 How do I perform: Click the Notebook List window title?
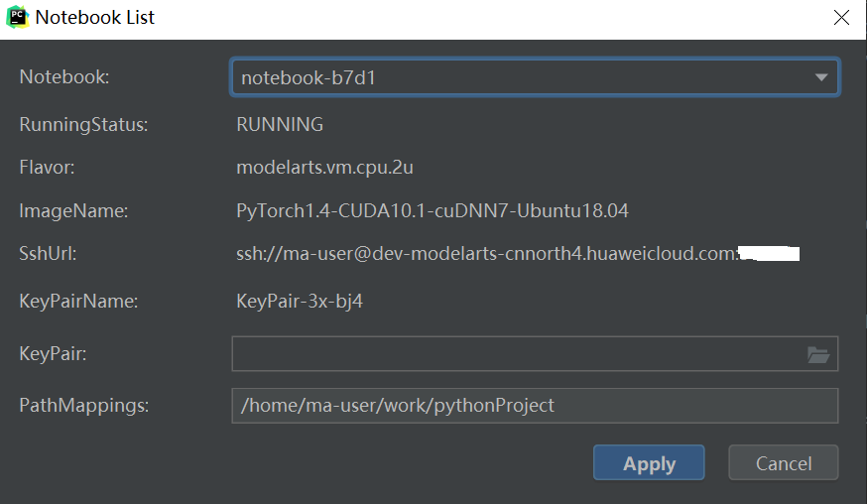pos(95,18)
